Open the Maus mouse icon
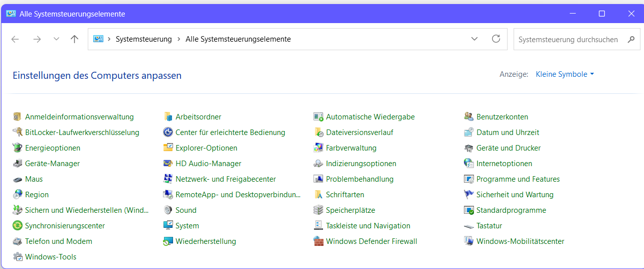The height and width of the screenshot is (269, 644). point(18,179)
